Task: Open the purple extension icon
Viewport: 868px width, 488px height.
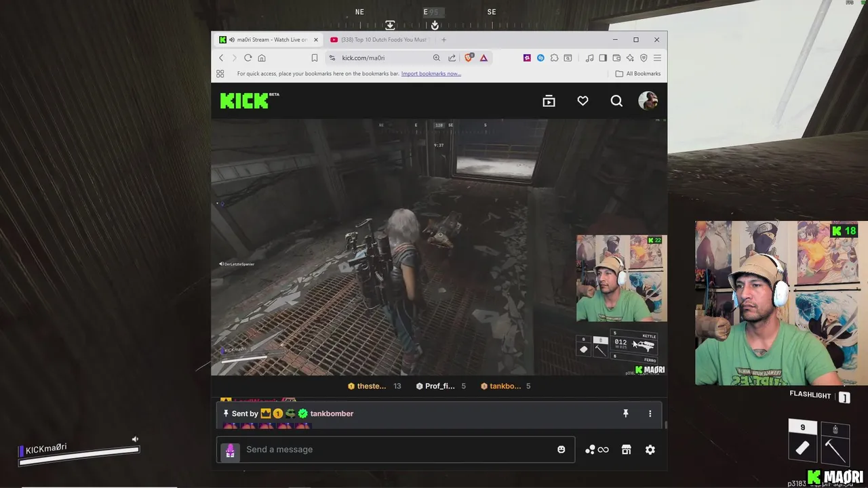Action: click(x=527, y=58)
